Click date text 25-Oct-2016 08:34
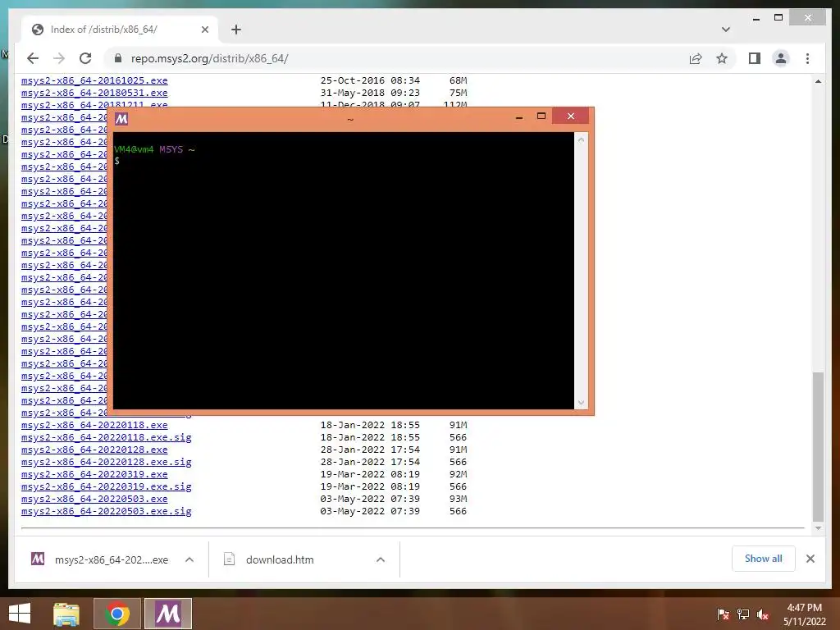840x630 pixels. point(370,80)
